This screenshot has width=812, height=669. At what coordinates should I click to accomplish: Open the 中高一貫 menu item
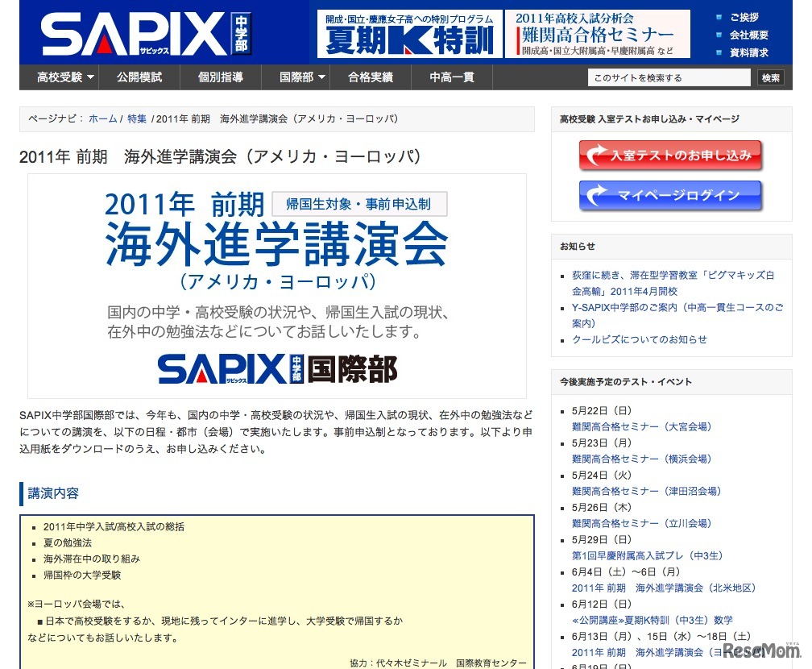click(452, 77)
